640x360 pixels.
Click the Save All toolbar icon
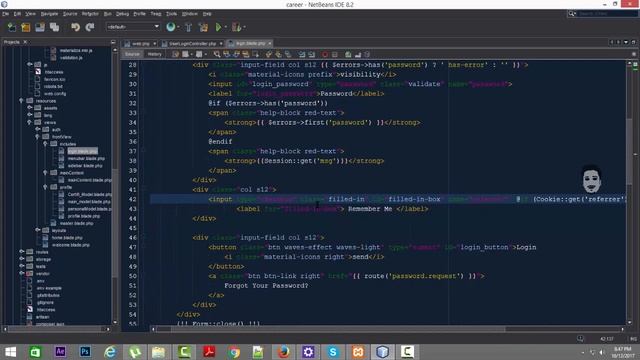54,27
